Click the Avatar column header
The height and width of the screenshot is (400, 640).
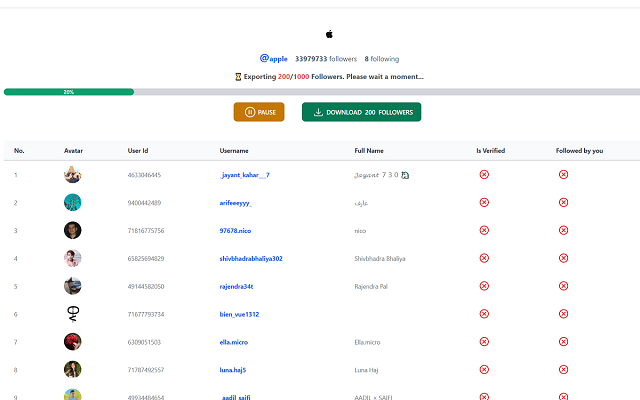click(x=73, y=151)
